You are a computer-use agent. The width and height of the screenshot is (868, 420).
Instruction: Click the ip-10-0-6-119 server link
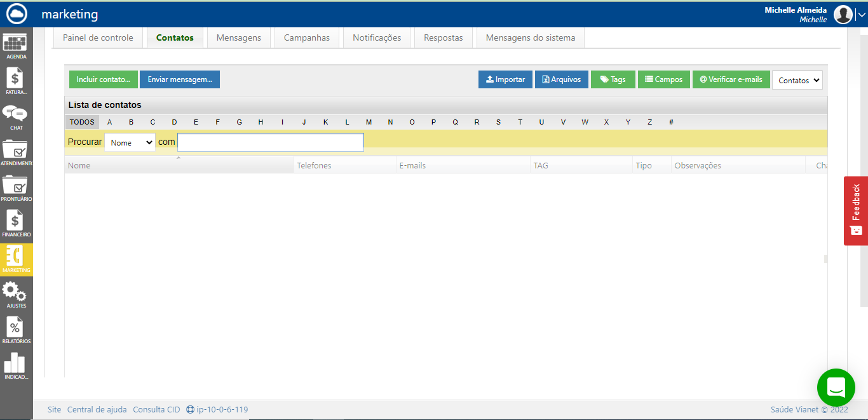click(x=217, y=410)
